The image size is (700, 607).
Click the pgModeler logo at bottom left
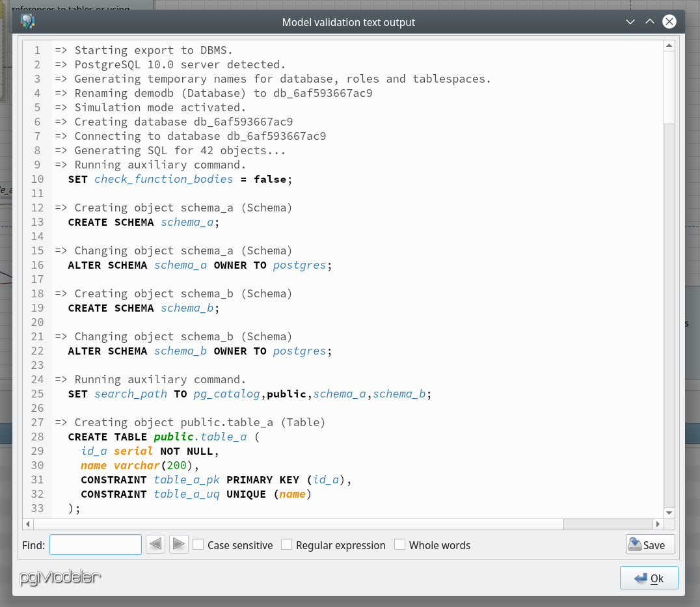60,577
